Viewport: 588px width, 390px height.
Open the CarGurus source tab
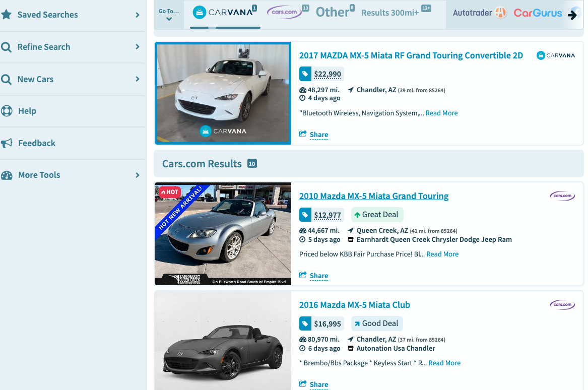[538, 13]
